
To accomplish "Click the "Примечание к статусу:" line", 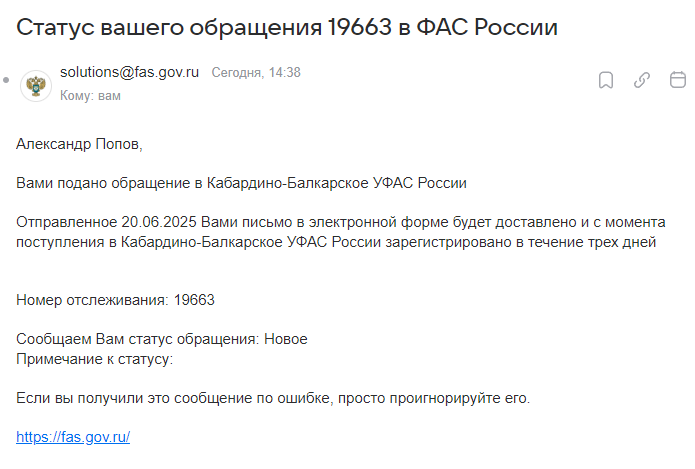I will pos(94,359).
